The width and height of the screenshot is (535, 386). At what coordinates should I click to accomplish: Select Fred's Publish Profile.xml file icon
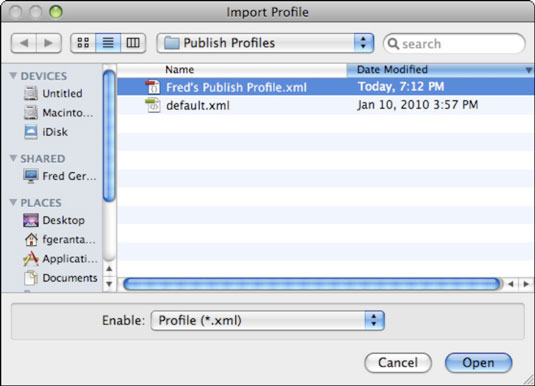tap(153, 87)
